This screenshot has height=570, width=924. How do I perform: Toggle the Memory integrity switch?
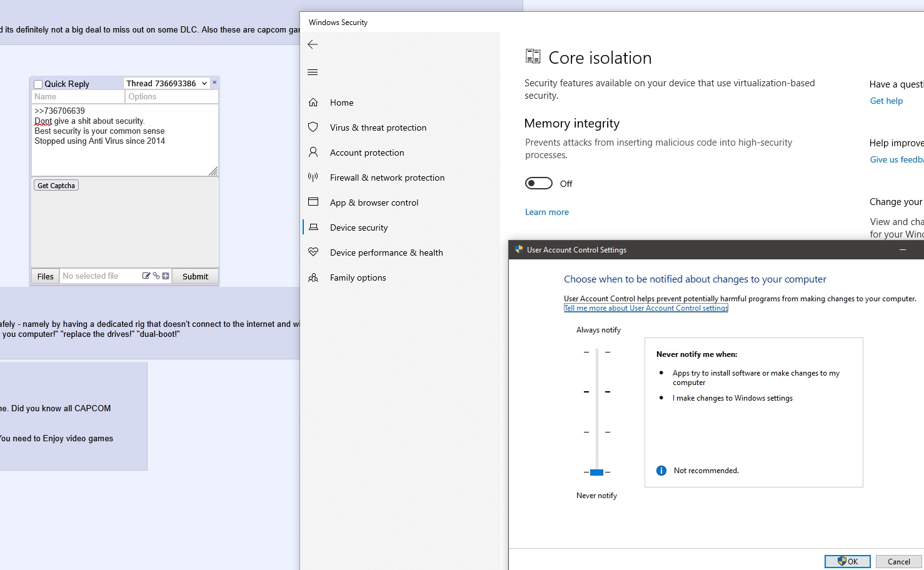tap(539, 183)
